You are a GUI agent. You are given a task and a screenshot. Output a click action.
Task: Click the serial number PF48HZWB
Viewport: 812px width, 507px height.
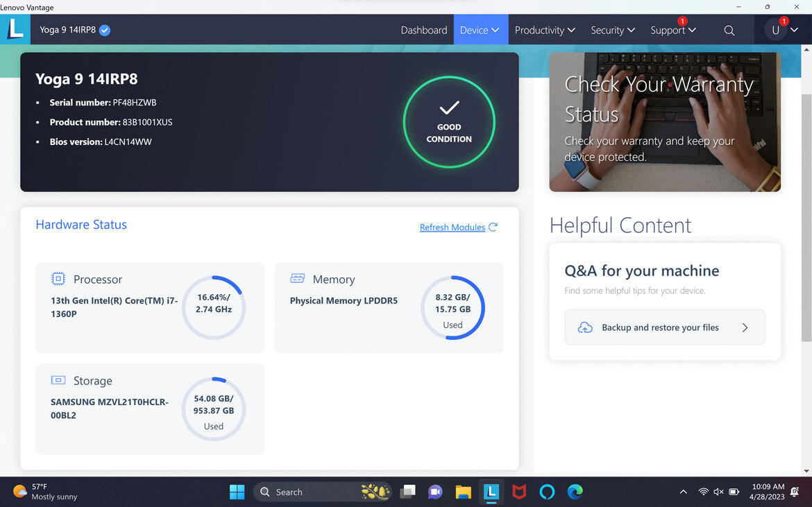pos(135,103)
